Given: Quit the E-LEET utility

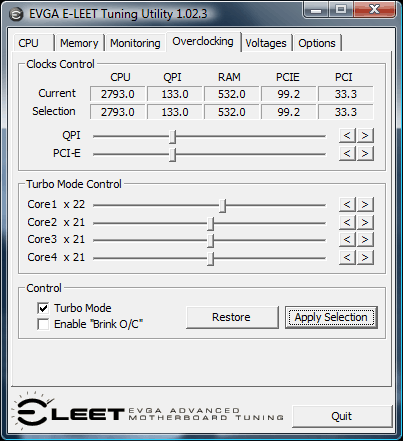Looking at the screenshot, I should tap(342, 416).
